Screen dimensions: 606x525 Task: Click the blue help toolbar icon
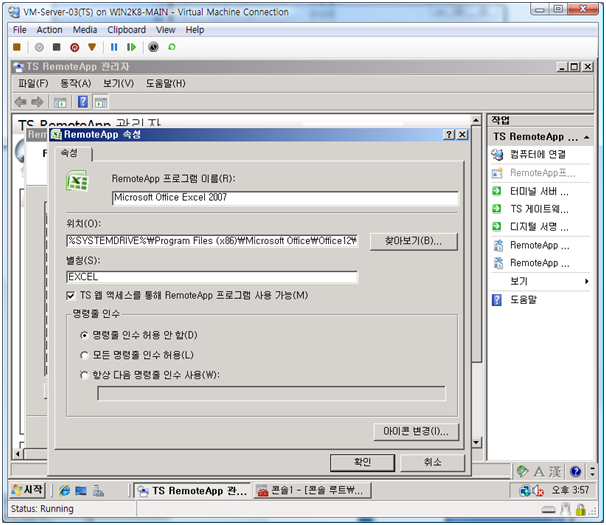point(83,102)
